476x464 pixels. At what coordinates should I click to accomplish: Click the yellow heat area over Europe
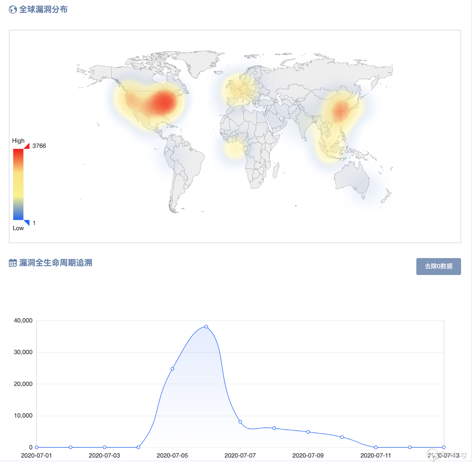242,89
